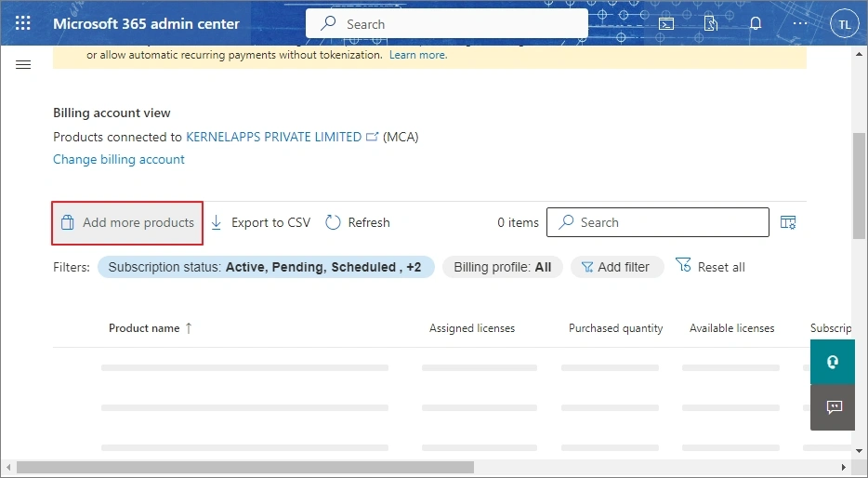
Task: Click the horizontal scrollbar thumb
Action: click(x=245, y=468)
